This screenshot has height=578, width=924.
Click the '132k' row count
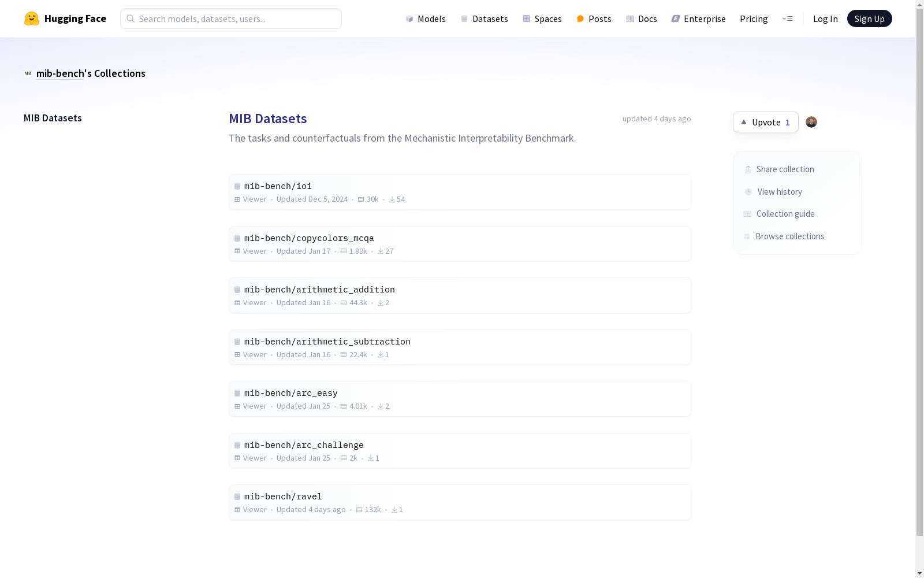tap(373, 510)
